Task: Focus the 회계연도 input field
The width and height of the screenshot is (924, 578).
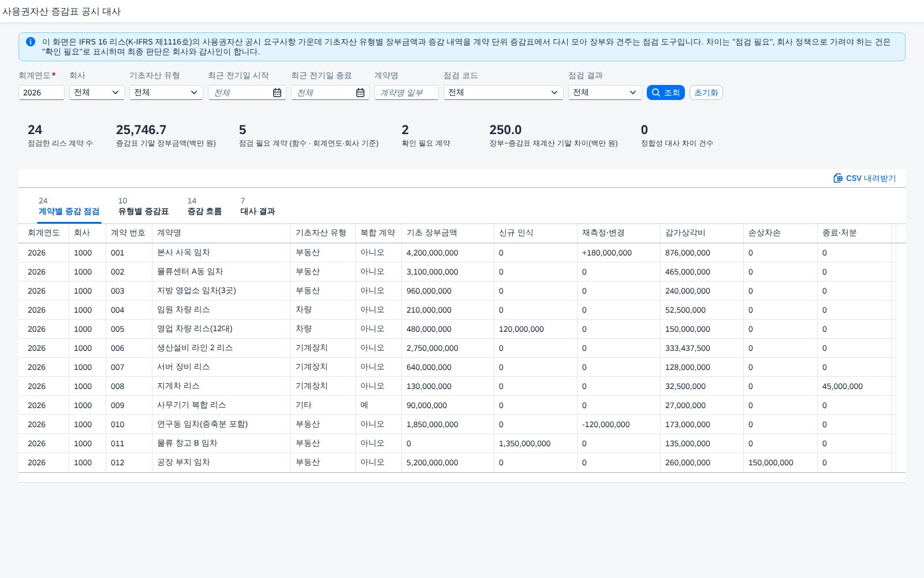Action: pos(42,92)
